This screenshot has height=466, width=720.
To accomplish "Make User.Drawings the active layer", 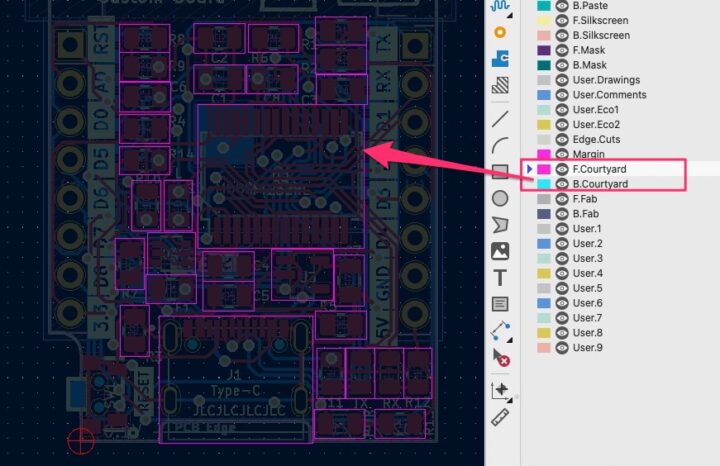I will point(606,80).
